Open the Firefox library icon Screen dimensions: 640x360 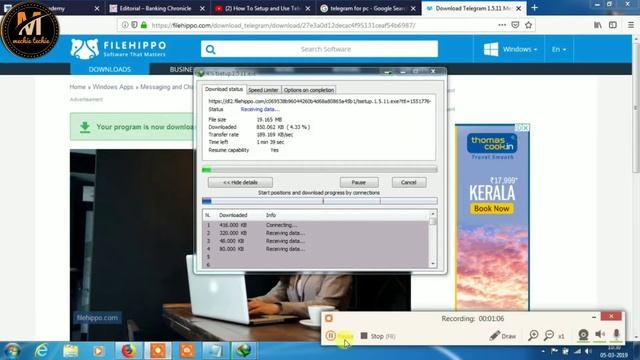point(598,25)
